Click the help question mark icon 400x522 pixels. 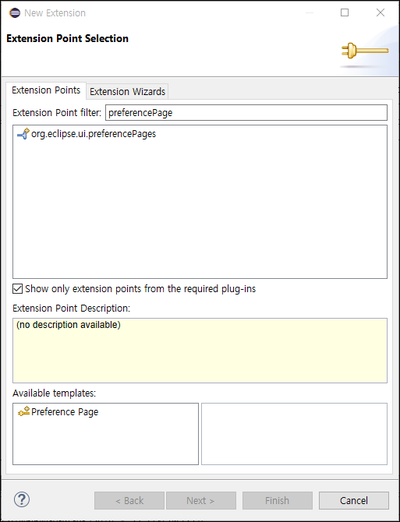click(22, 500)
